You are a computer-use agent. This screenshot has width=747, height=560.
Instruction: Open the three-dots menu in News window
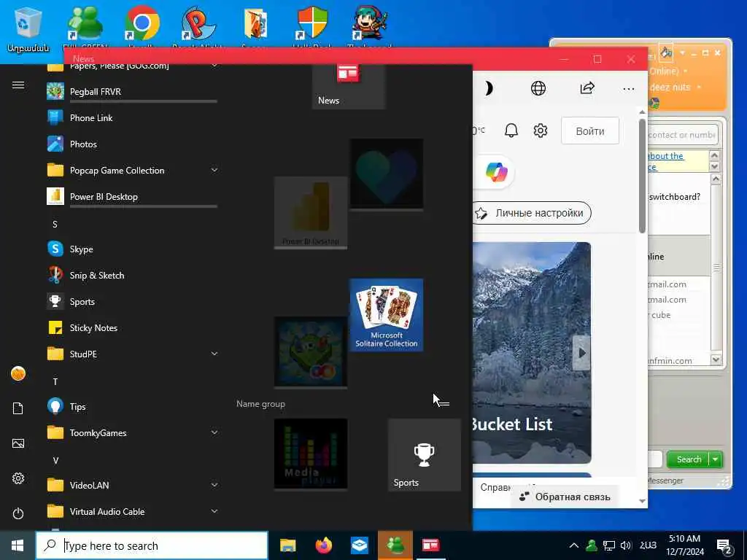[x=629, y=88]
